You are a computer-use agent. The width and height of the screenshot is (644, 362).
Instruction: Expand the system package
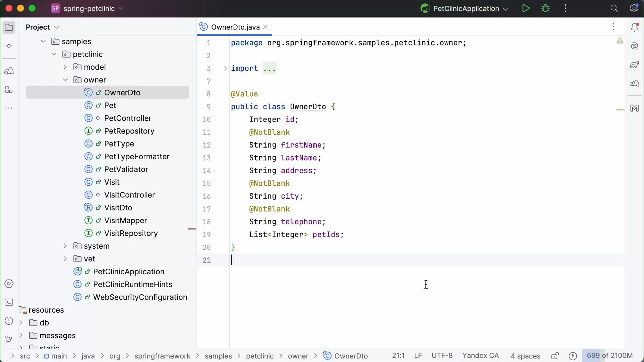(x=65, y=246)
